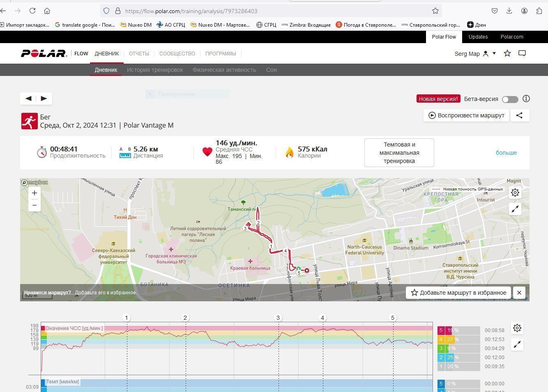Click heart rate zone 4 orange swatch

(441, 339)
